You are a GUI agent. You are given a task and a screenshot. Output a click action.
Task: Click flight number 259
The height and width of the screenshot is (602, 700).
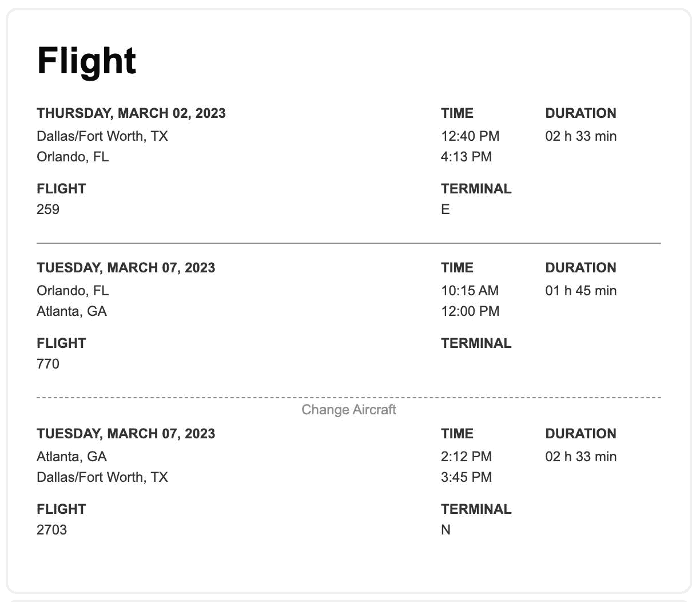point(48,209)
